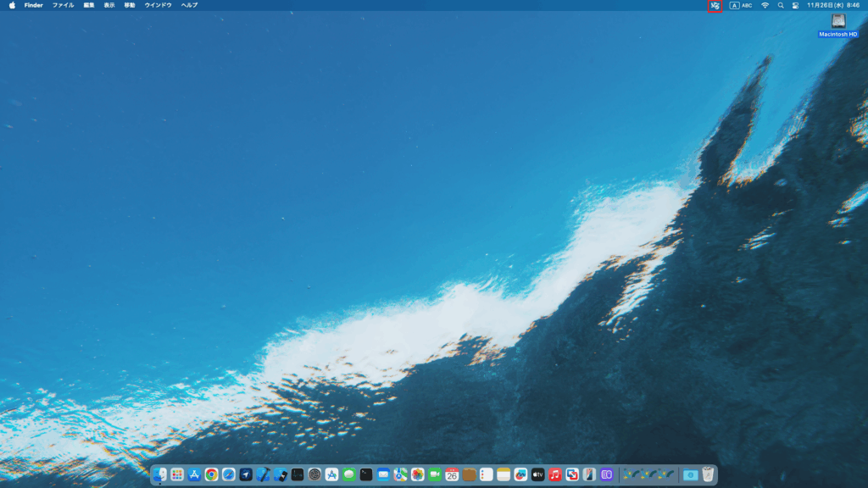Open the Terminal app in Dock
Viewport: 868px width, 488px height.
[366, 474]
